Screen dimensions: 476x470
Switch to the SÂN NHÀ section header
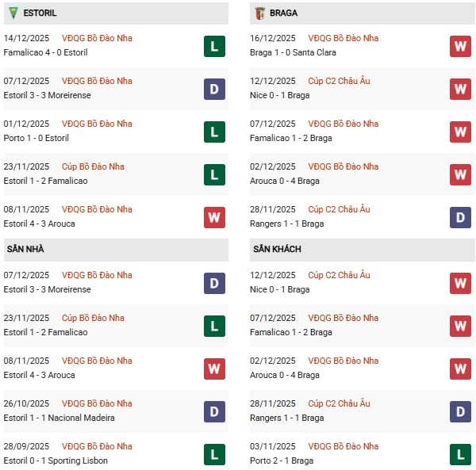tap(25, 250)
